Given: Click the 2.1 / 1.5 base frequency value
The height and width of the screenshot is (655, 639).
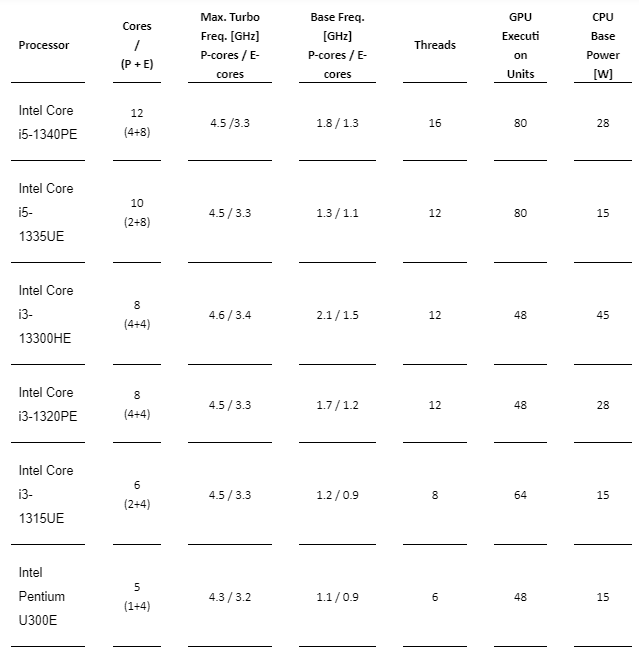Looking at the screenshot, I should (x=337, y=315).
